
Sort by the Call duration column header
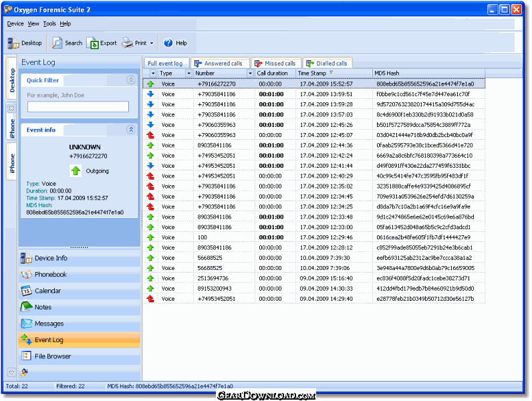coord(275,74)
